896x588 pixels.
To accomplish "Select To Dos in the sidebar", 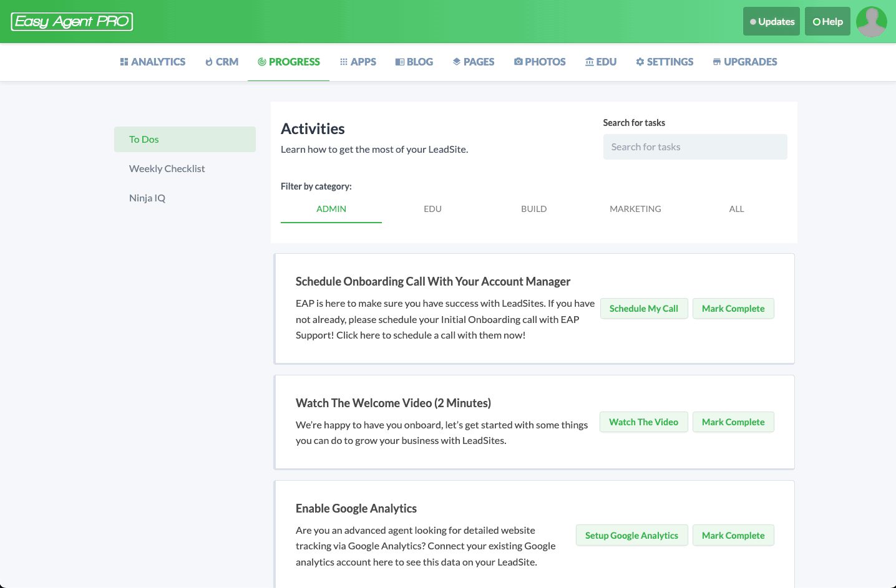I will [x=185, y=139].
